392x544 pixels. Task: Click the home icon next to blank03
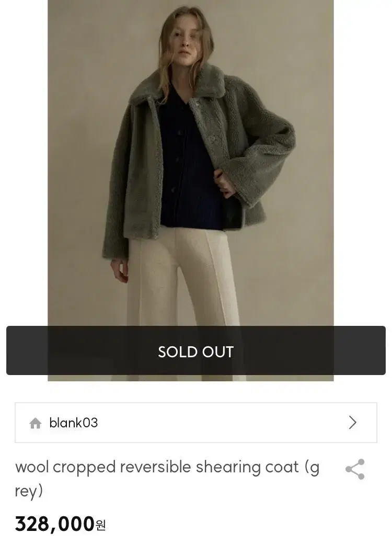(36, 423)
